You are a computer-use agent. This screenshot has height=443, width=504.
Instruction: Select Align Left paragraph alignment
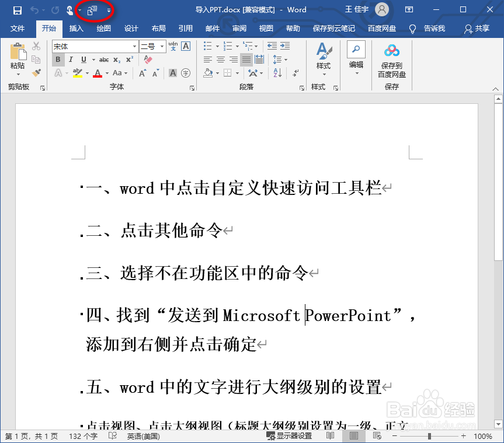(208, 60)
